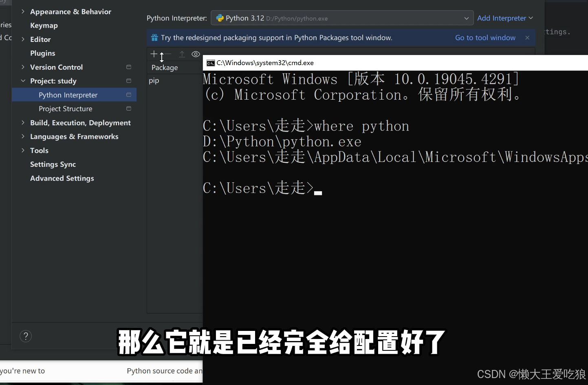Open the help question mark button
588x385 pixels.
click(26, 336)
